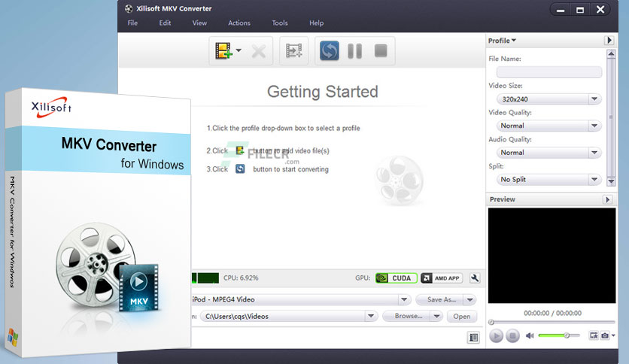Click the Remove (X) toolbar icon
The width and height of the screenshot is (629, 364).
[259, 51]
